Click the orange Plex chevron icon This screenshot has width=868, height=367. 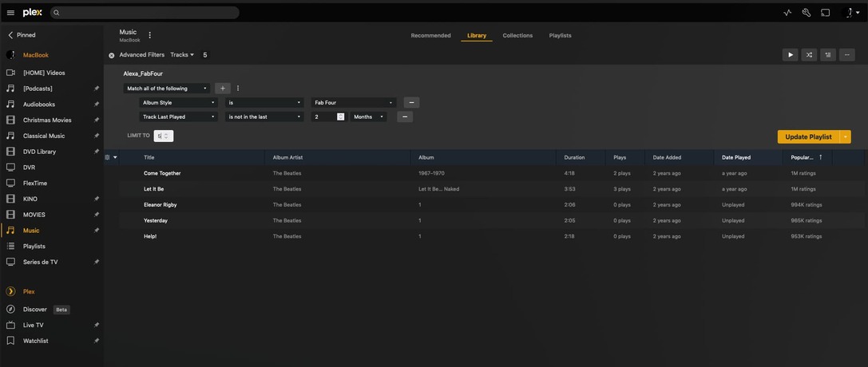click(10, 291)
